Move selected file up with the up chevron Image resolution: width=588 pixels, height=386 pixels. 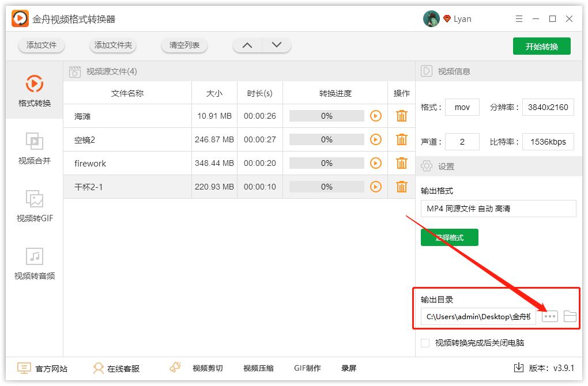pos(247,44)
